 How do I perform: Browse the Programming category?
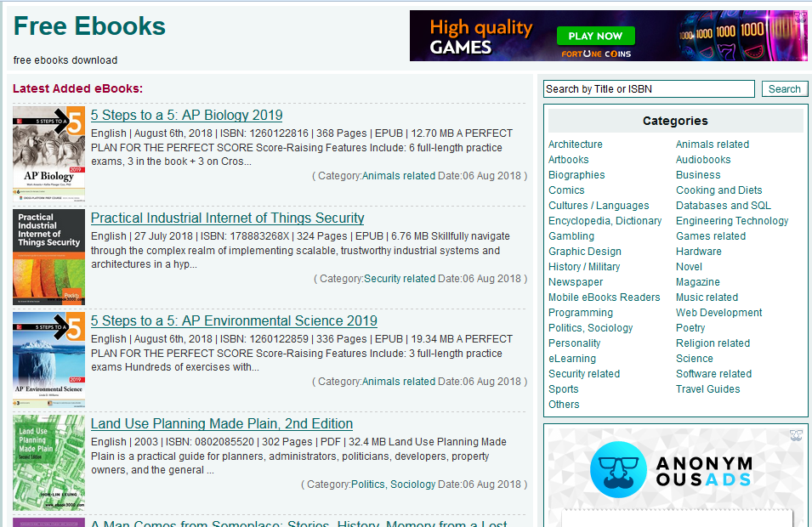click(x=580, y=312)
